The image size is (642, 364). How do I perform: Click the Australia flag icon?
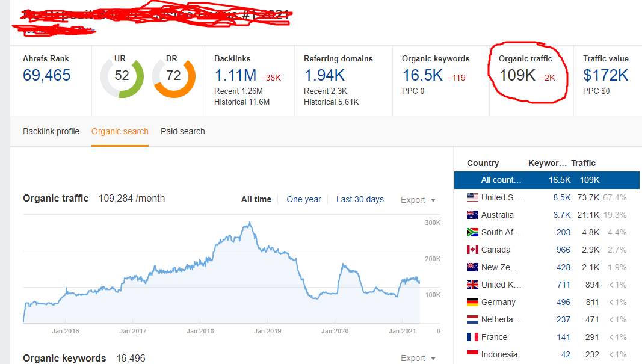point(472,215)
